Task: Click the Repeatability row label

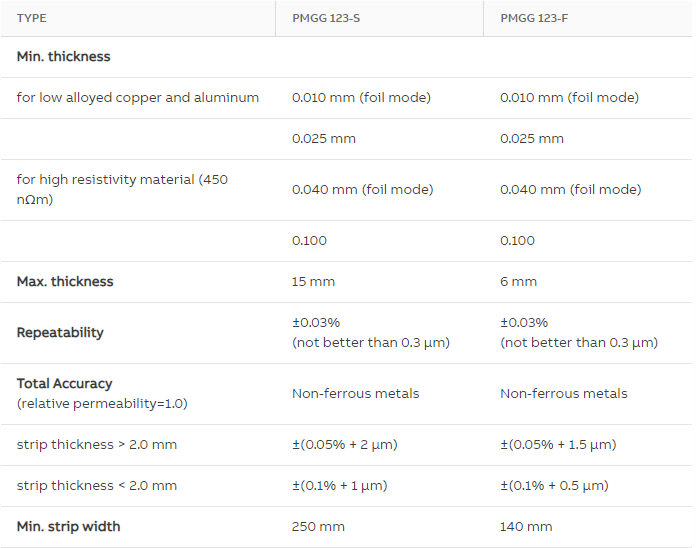Action: click(x=60, y=332)
